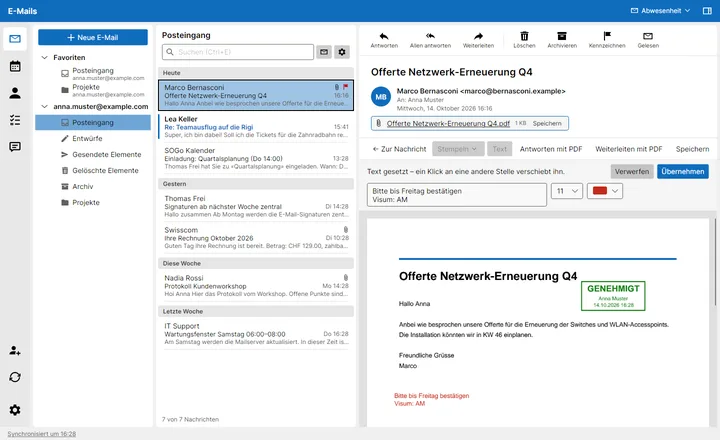The width and height of the screenshot is (720, 440).
Task: Open Nadia Rossi's Protokoll message
Action: point(256,286)
